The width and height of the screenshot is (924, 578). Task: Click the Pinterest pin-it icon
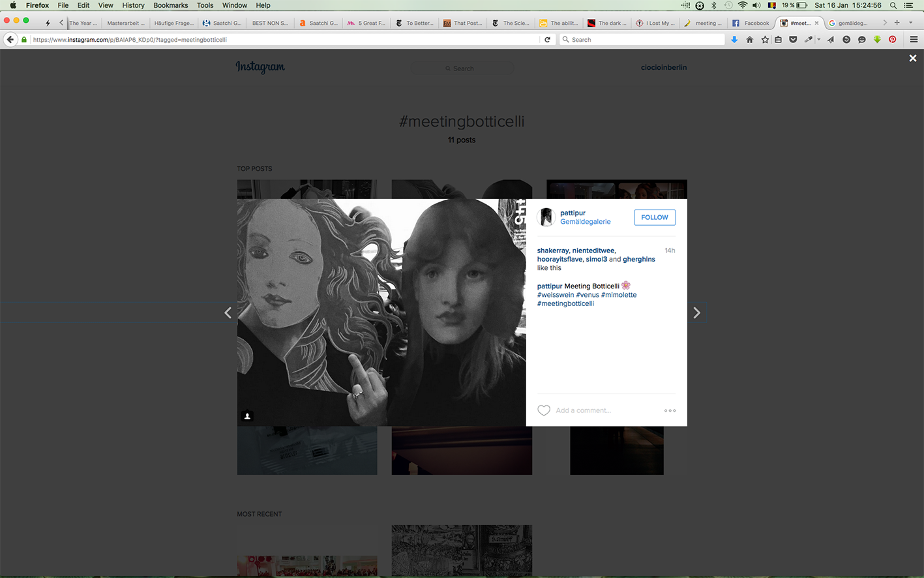892,40
